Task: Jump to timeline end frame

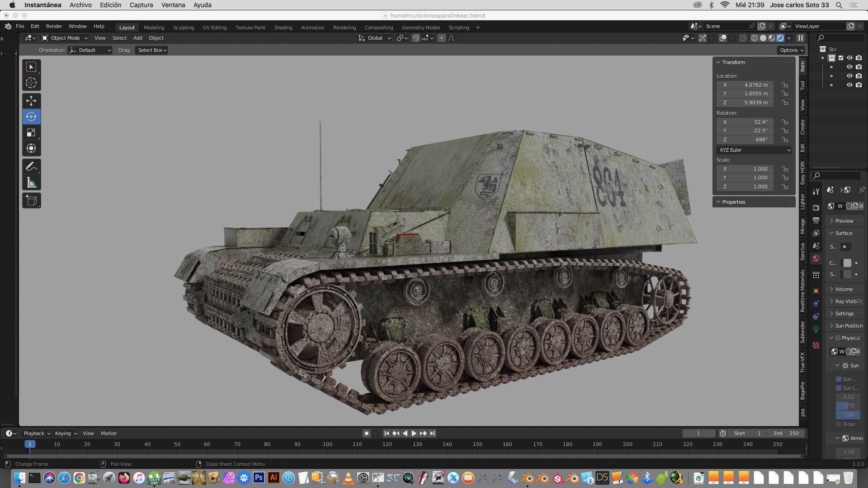Action: click(x=432, y=433)
